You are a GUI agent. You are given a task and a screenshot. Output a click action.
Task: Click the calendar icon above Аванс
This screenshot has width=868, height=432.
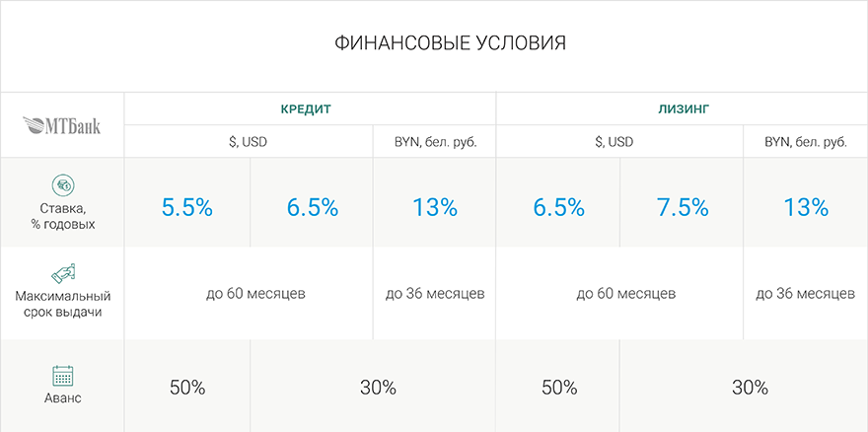click(62, 376)
